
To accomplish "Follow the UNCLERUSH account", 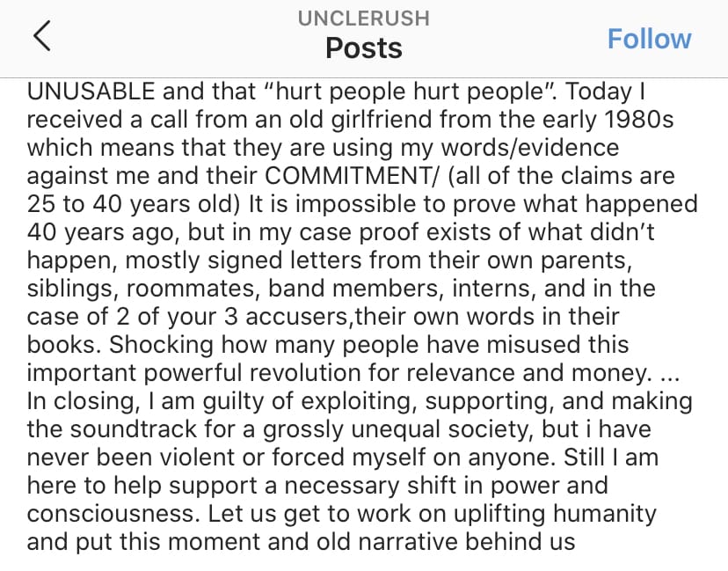I will coord(649,39).
